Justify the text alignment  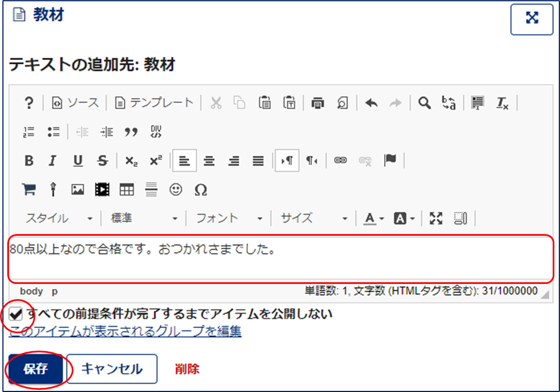coord(258,161)
